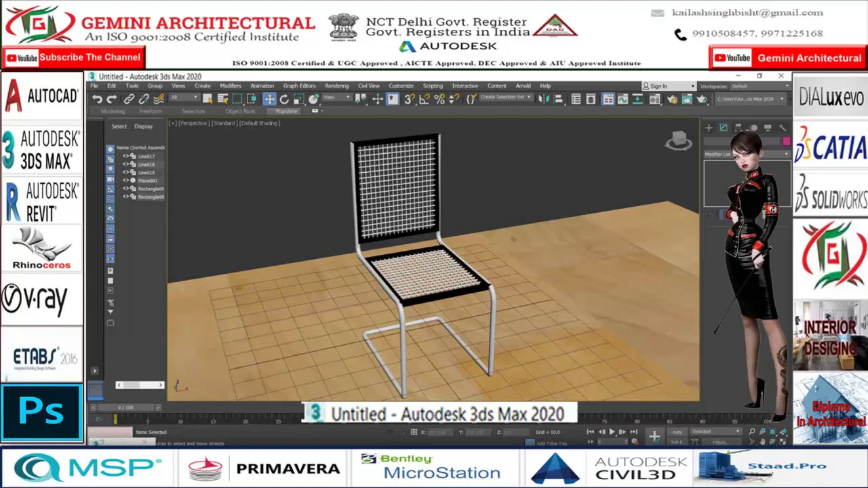
Task: Hide Line019 using its eye icon
Action: (125, 173)
